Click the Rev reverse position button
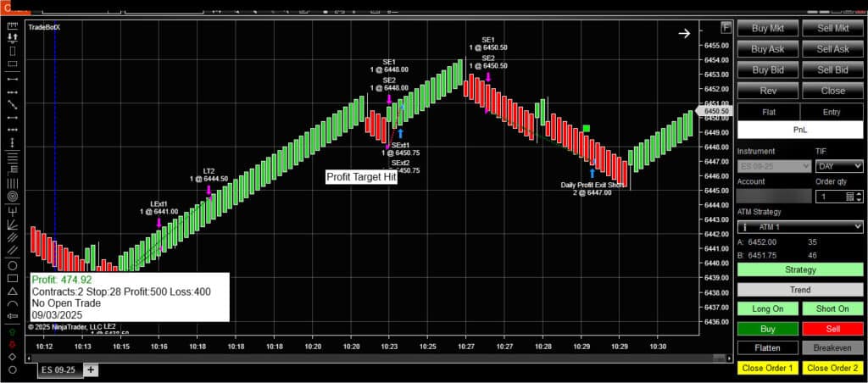This screenshot has height=383, width=868. pyautogui.click(x=768, y=90)
